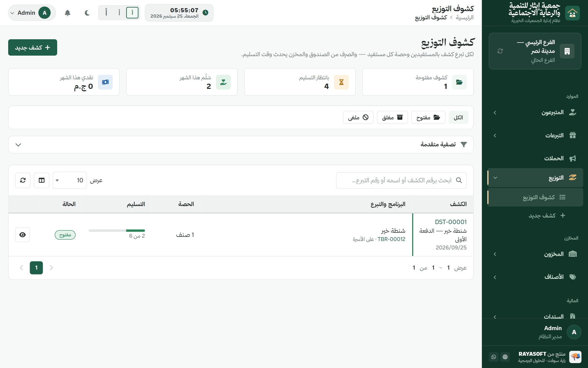
Task: Click the column visibility icon
Action: point(42,180)
